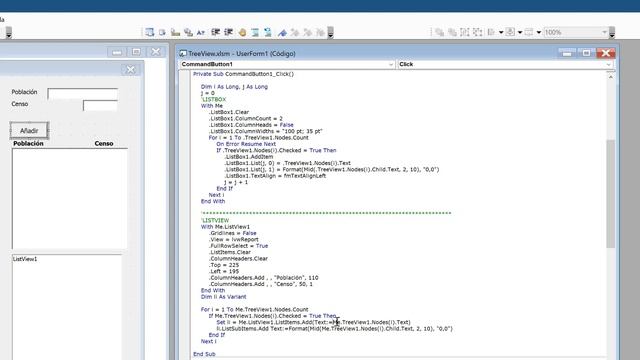
Task: Click the Bring to Front icon
Action: [x=439, y=32]
